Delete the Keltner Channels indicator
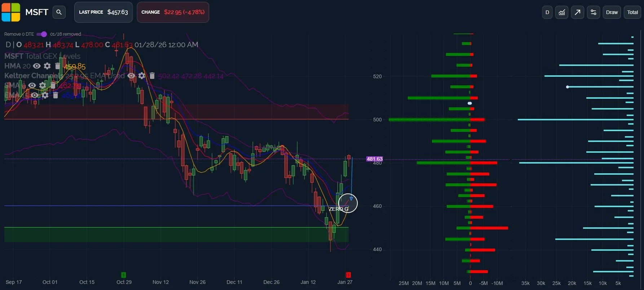644x290 pixels. (152, 76)
